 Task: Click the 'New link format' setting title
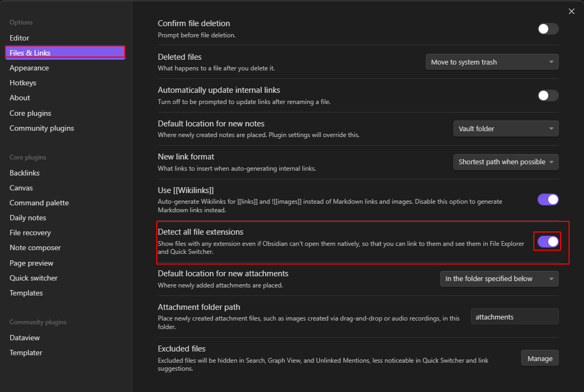tap(186, 157)
